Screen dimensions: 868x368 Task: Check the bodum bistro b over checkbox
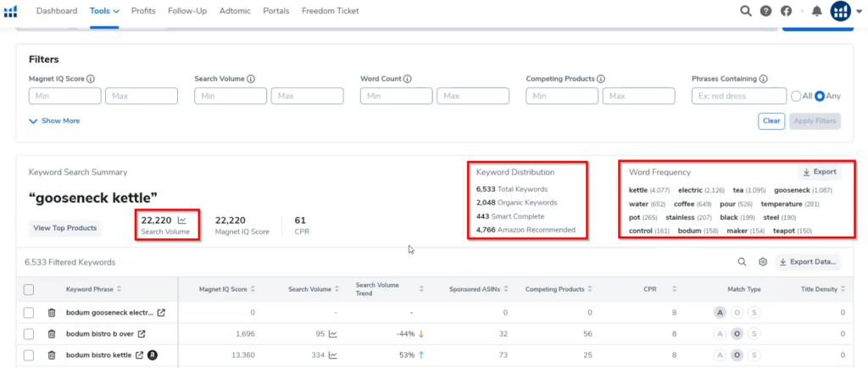pos(29,334)
